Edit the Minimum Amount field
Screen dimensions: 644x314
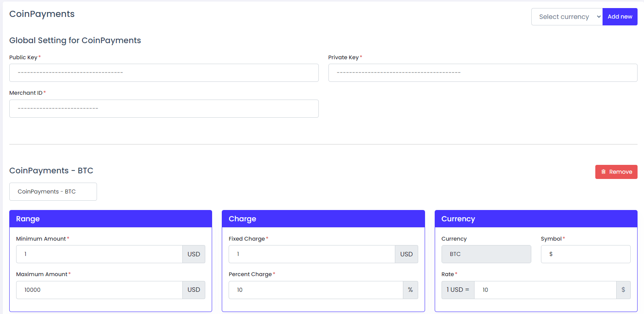99,254
